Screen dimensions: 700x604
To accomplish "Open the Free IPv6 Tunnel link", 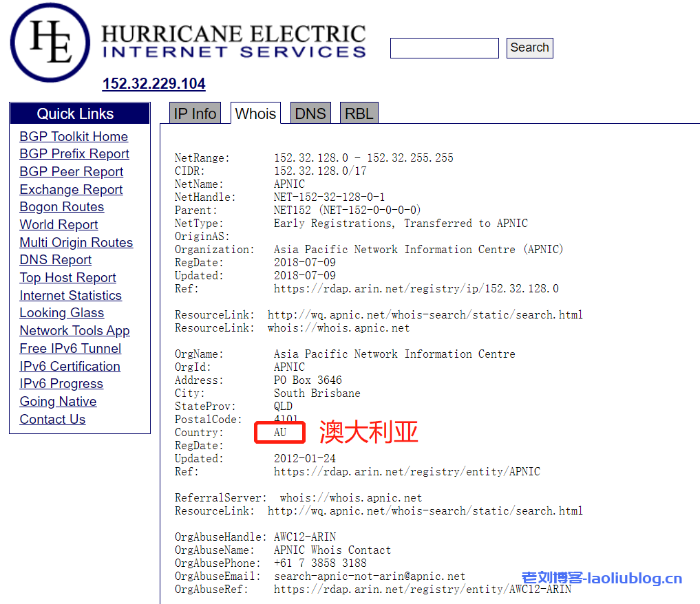I will click(x=70, y=349).
